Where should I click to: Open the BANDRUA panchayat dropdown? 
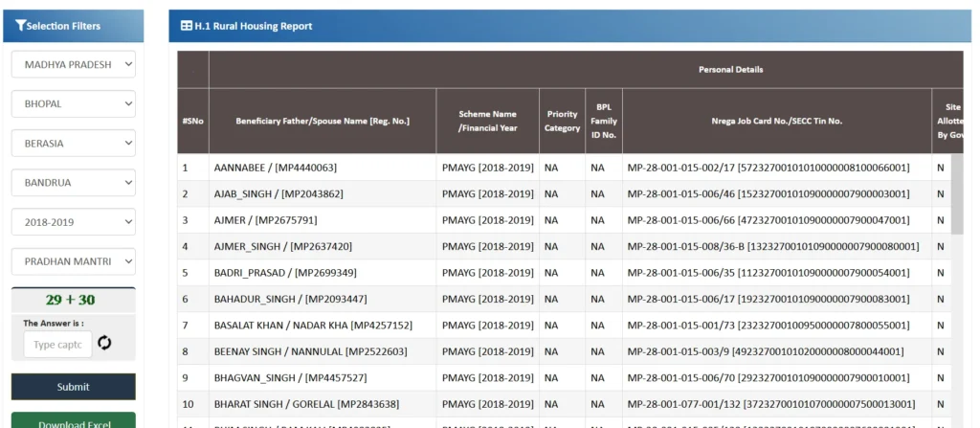73,182
